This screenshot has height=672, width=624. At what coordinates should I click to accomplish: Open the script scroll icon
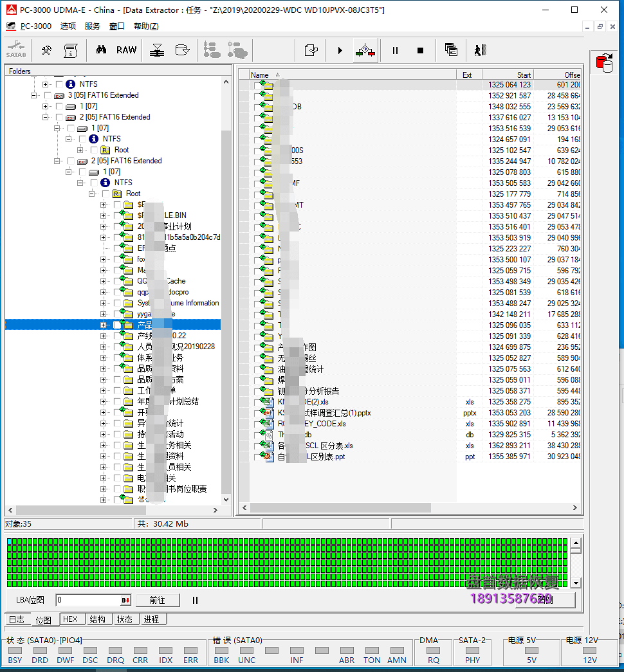70,50
